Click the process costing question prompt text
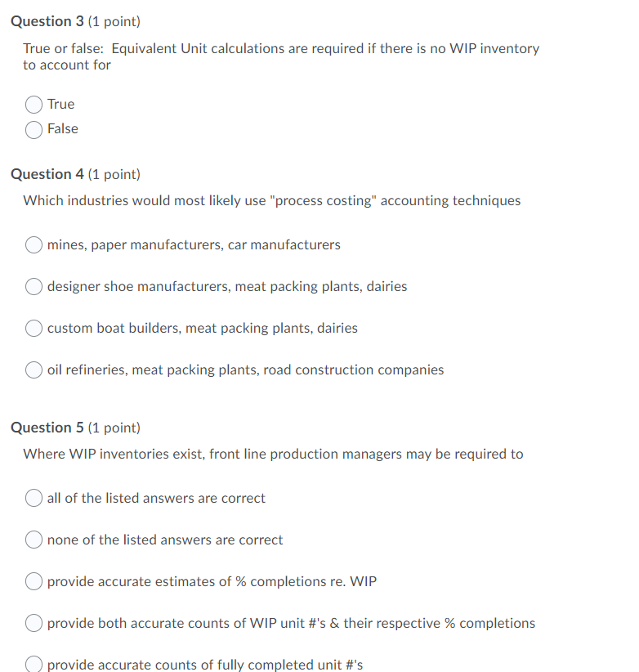This screenshot has width=639, height=672. pyautogui.click(x=271, y=200)
